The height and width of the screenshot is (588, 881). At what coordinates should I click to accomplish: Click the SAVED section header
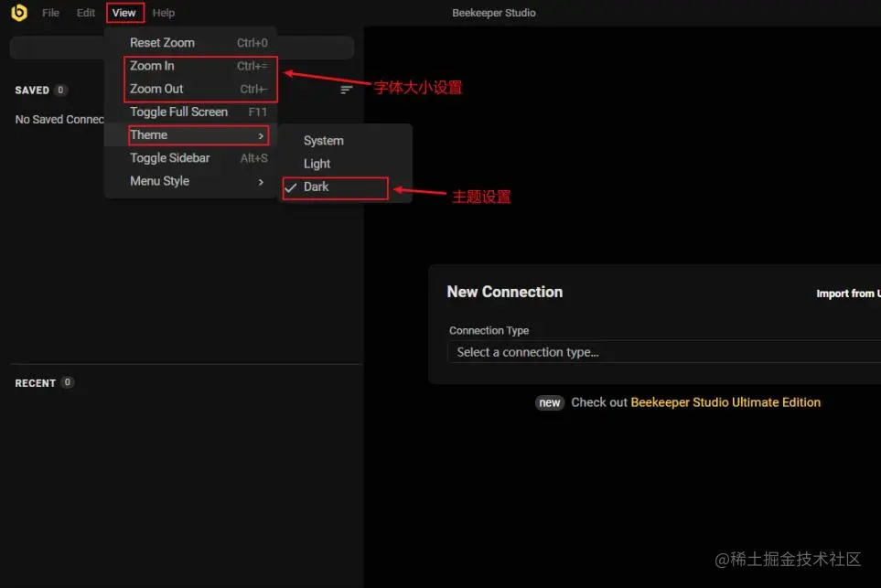pyautogui.click(x=32, y=90)
